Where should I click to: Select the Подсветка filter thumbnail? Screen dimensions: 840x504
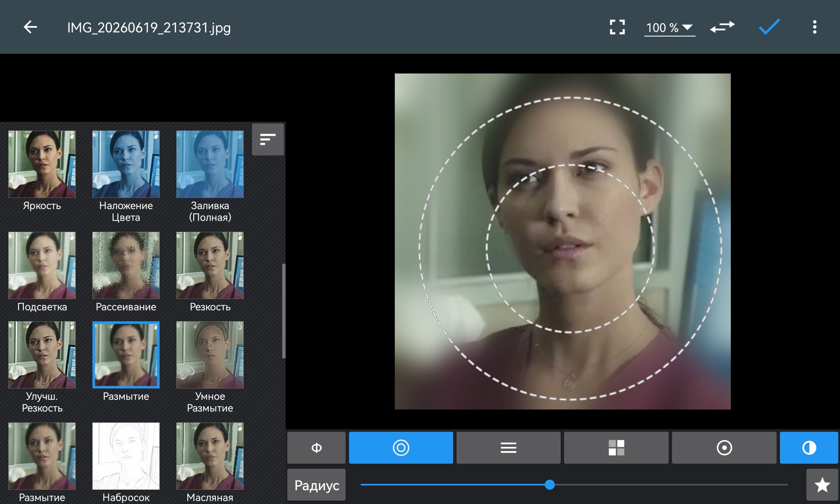pyautogui.click(x=42, y=265)
